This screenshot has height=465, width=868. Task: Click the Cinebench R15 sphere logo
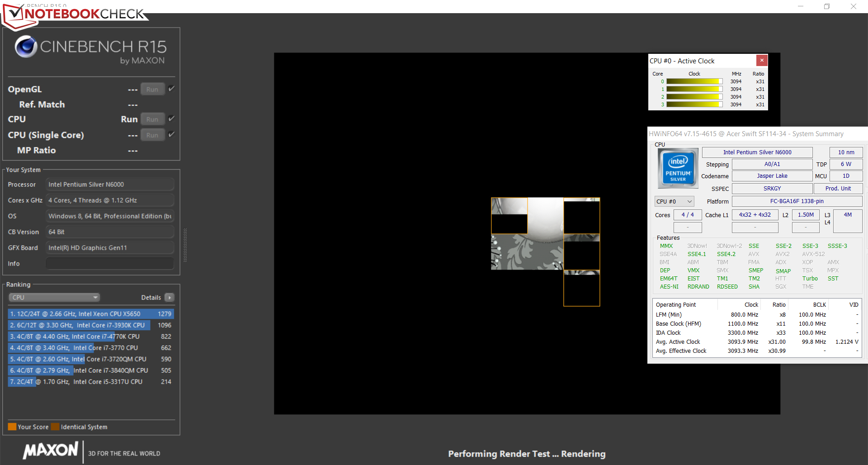tap(26, 47)
